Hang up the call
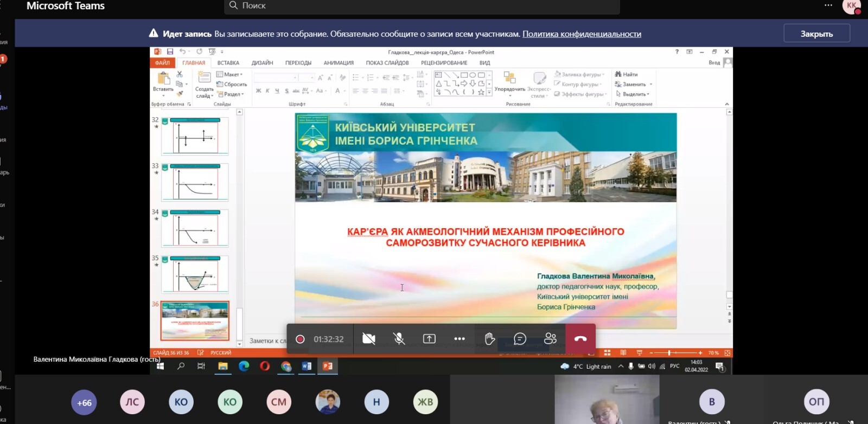Image resolution: width=868 pixels, height=424 pixels. 580,339
